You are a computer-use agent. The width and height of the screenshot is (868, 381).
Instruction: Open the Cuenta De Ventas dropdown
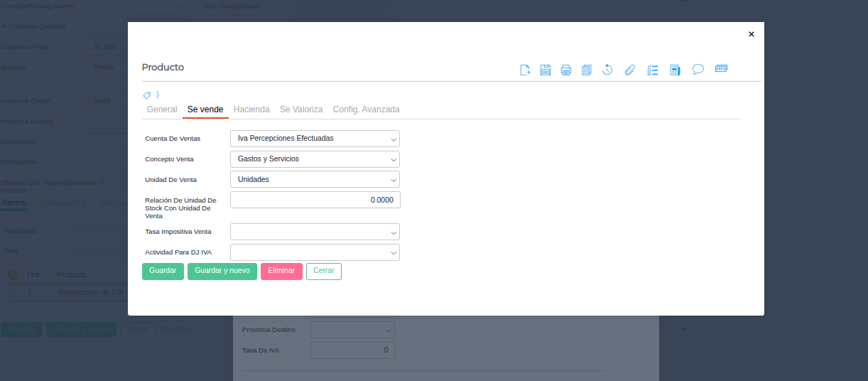tap(315, 139)
